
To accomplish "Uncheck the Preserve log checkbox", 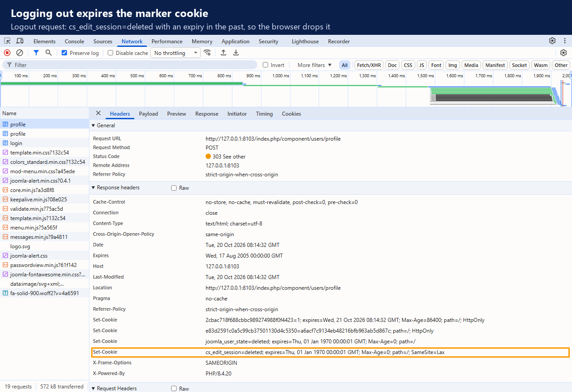I will 64,53.
